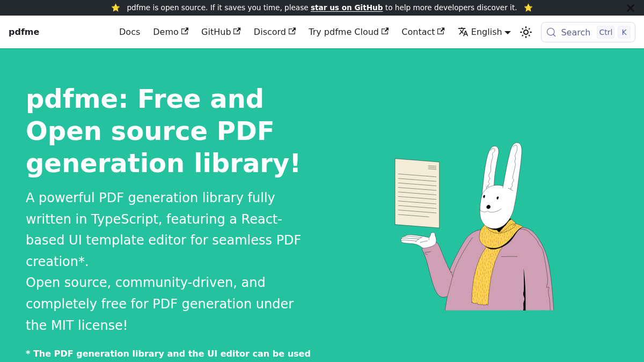Follow the star us on GitHub link

point(347,8)
